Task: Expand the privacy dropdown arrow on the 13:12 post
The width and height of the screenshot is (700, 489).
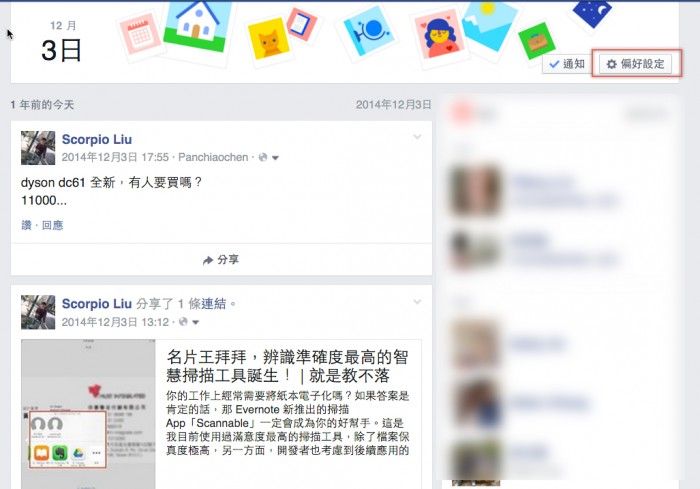Action: coord(196,322)
